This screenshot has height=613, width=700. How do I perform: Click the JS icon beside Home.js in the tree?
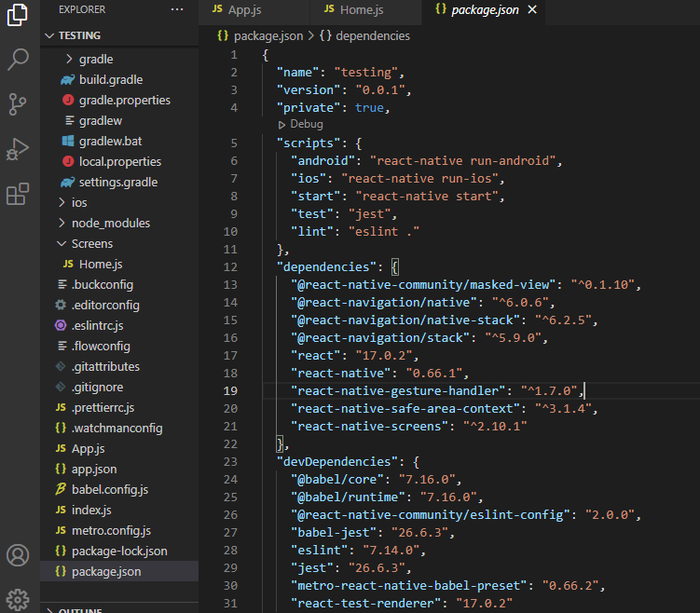pos(68,265)
